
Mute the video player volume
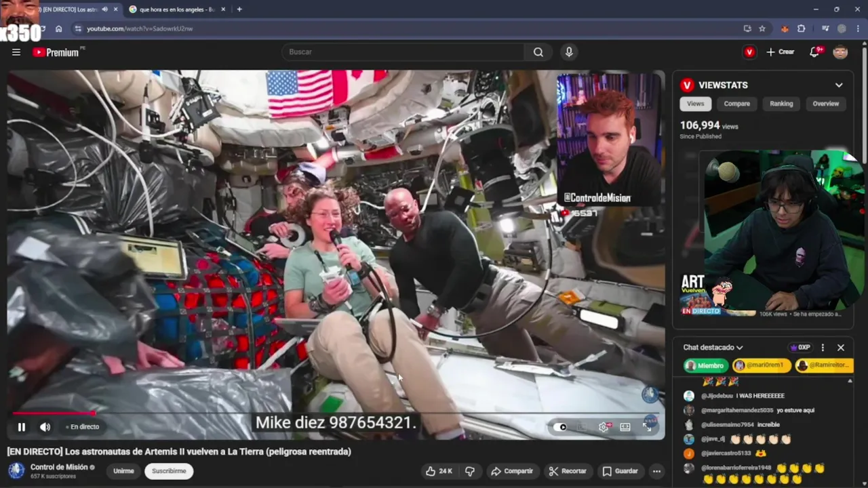[x=45, y=427]
